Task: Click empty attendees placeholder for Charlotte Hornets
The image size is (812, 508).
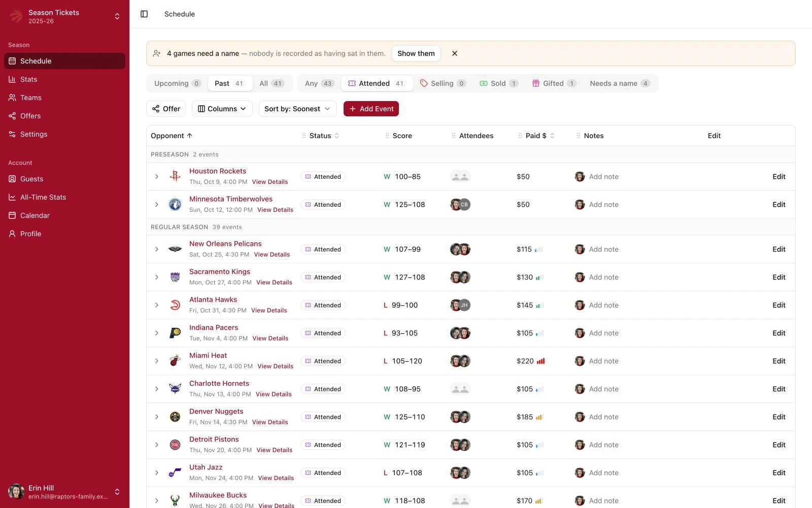Action: point(460,389)
